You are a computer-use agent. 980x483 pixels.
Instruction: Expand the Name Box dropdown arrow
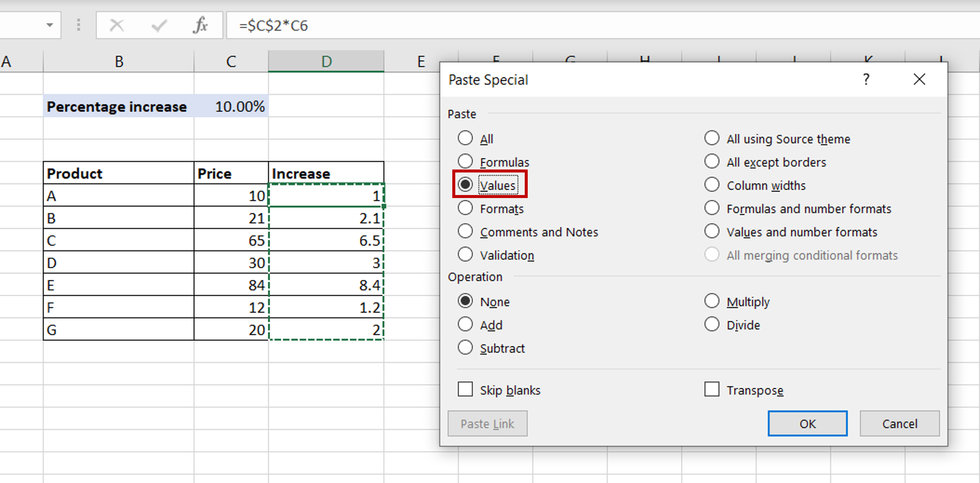(x=50, y=26)
